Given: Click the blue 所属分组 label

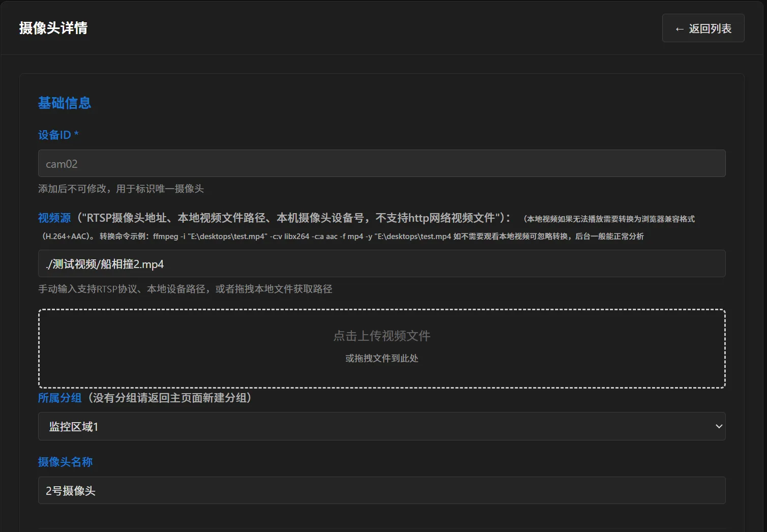Looking at the screenshot, I should (60, 398).
